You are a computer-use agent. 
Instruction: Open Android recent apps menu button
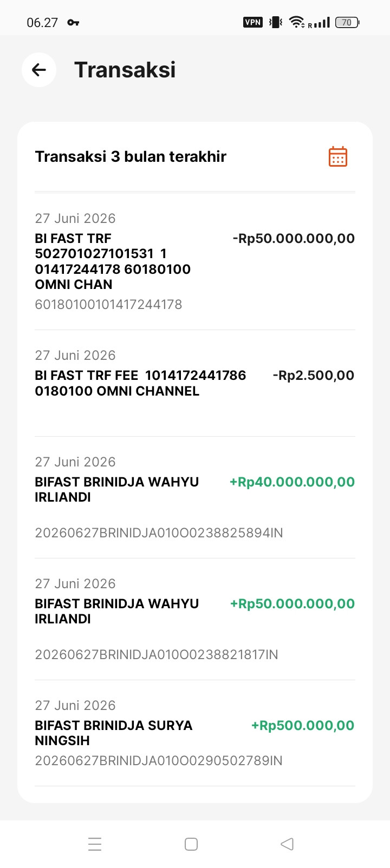(x=95, y=844)
